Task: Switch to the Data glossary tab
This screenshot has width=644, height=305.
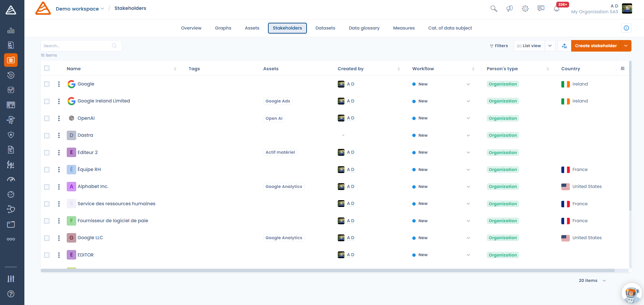Action: [364, 28]
